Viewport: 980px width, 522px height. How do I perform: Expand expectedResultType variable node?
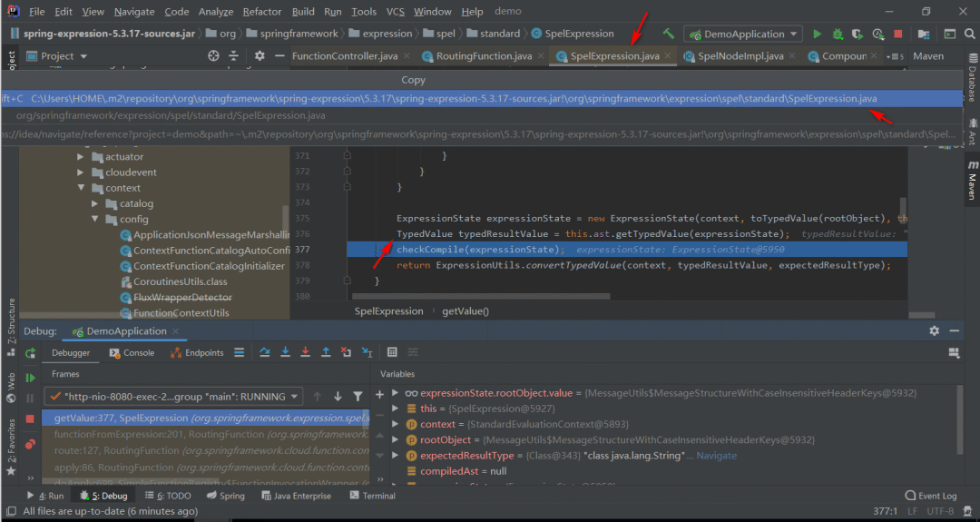[395, 455]
